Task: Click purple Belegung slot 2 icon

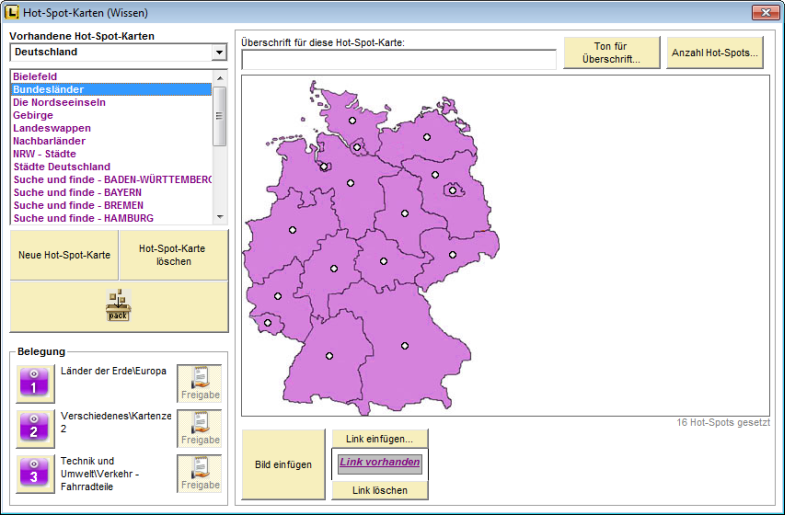Action: click(33, 427)
